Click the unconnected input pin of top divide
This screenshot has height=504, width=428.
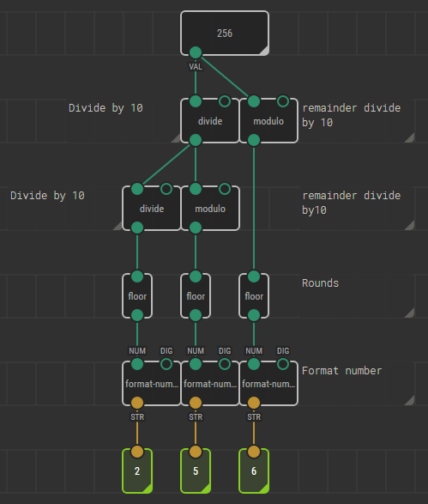click(225, 101)
